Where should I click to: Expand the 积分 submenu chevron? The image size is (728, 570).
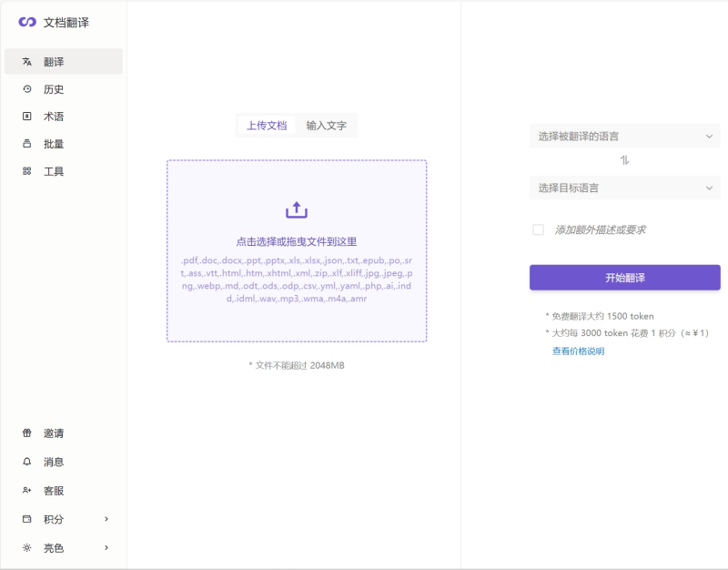coord(106,519)
